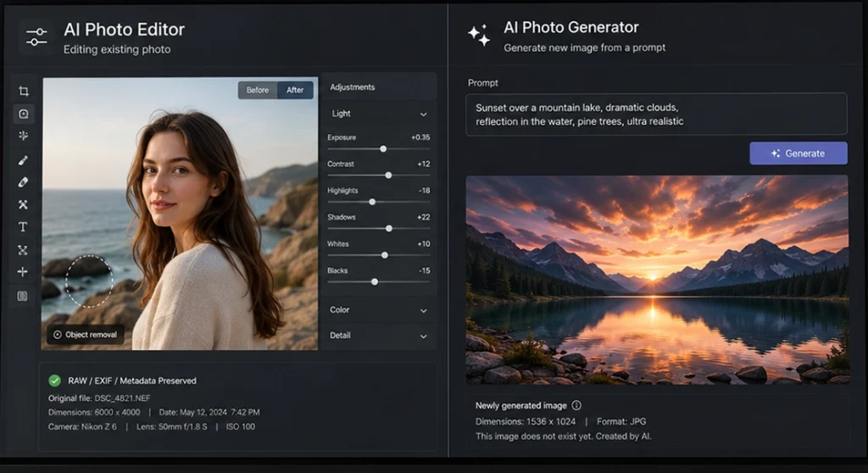
Task: Click the green metadata preserved checkmark
Action: coord(54,381)
